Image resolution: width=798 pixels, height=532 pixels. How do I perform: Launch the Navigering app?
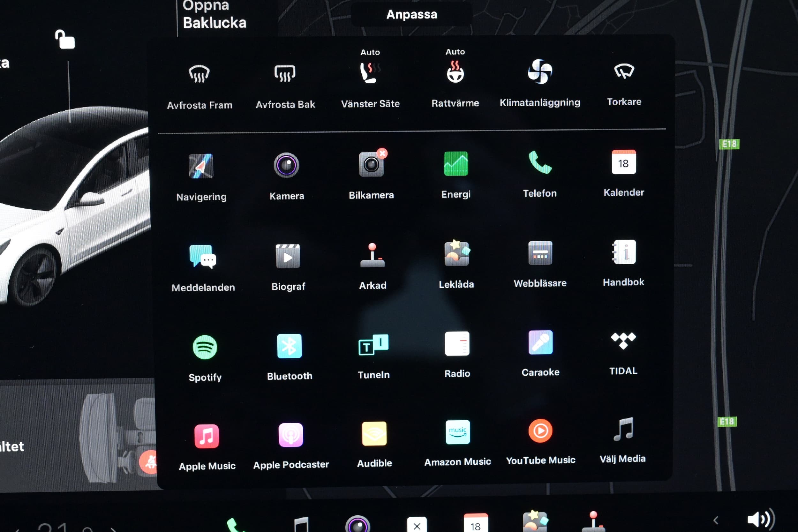coord(201,166)
